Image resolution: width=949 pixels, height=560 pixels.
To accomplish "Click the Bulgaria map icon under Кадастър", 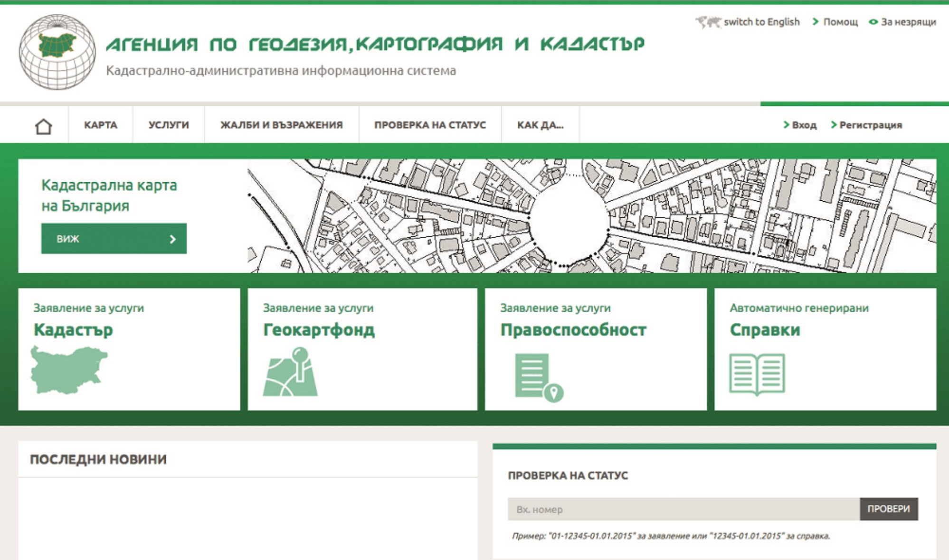I will tap(68, 370).
